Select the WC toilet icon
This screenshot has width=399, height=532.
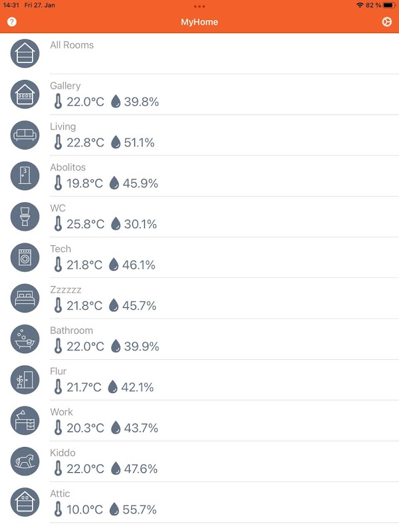click(x=25, y=217)
